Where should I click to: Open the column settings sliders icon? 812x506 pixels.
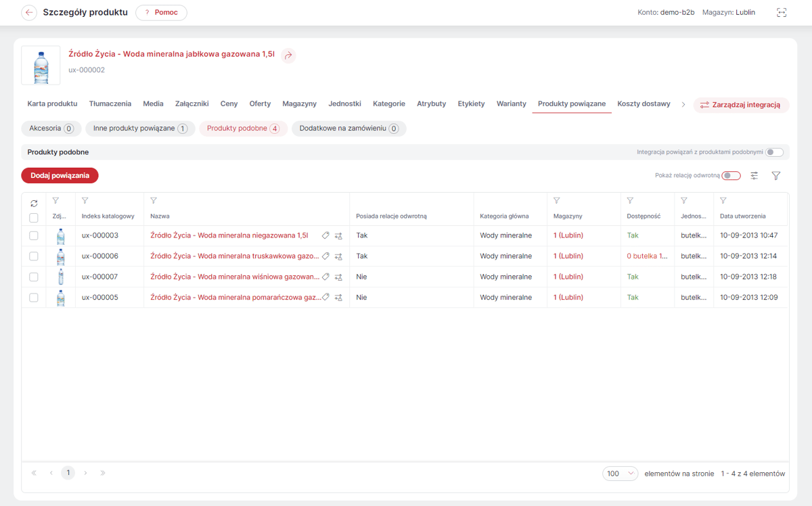[754, 176]
